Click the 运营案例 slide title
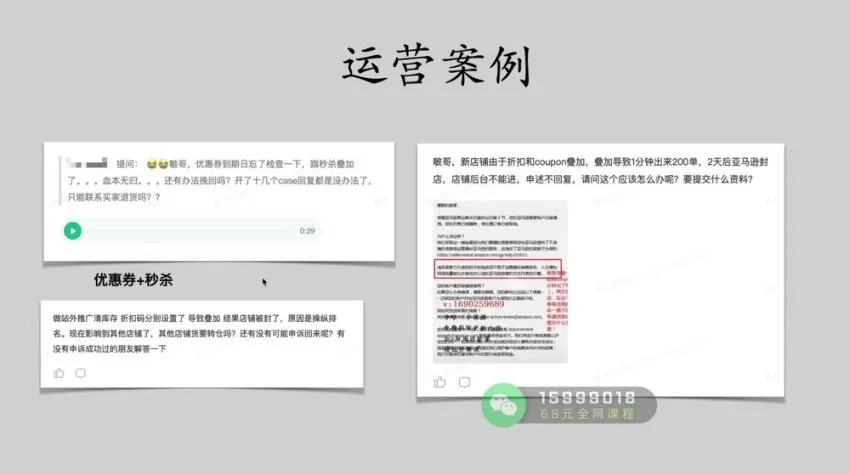Viewport: 850px width, 474px height. point(436,66)
